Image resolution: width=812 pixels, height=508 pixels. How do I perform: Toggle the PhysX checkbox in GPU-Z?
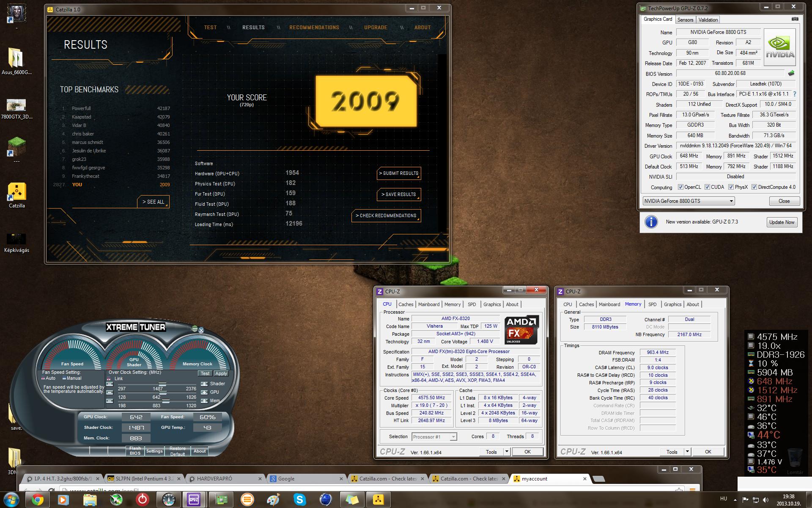point(731,187)
